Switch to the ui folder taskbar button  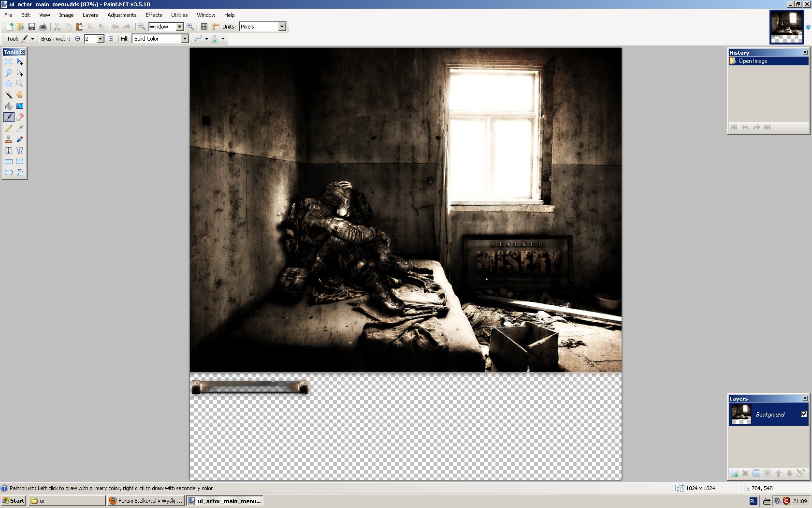pyautogui.click(x=67, y=501)
